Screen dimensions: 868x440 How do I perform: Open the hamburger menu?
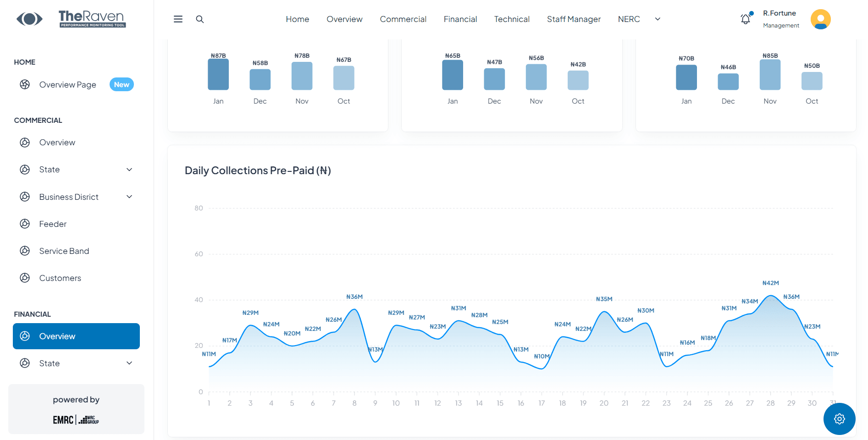[178, 19]
